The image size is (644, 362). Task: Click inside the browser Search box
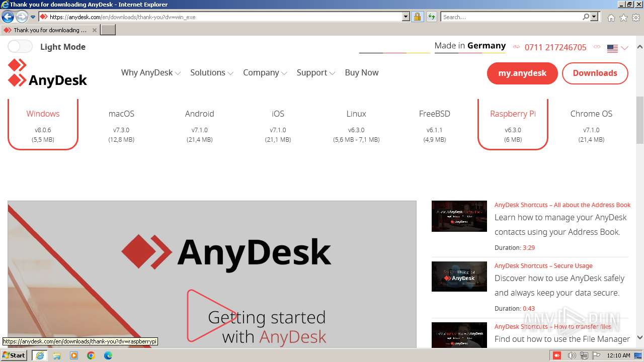[x=511, y=17]
